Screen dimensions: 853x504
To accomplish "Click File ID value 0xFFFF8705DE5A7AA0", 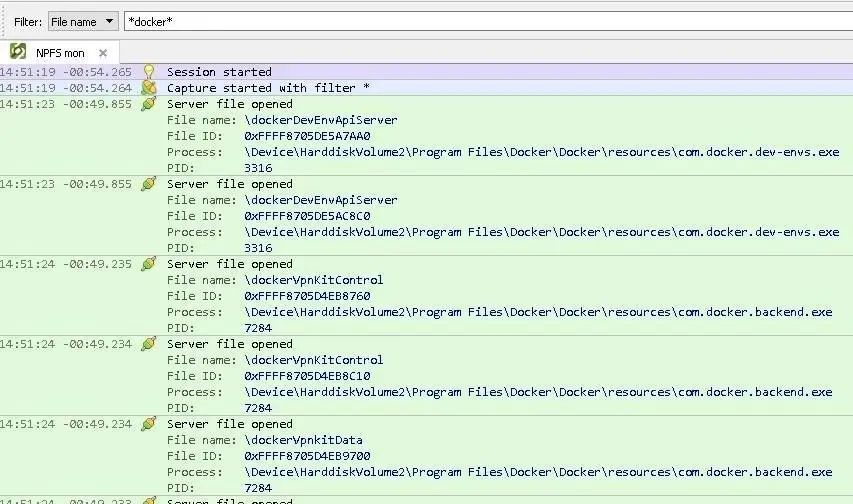I will 307,136.
